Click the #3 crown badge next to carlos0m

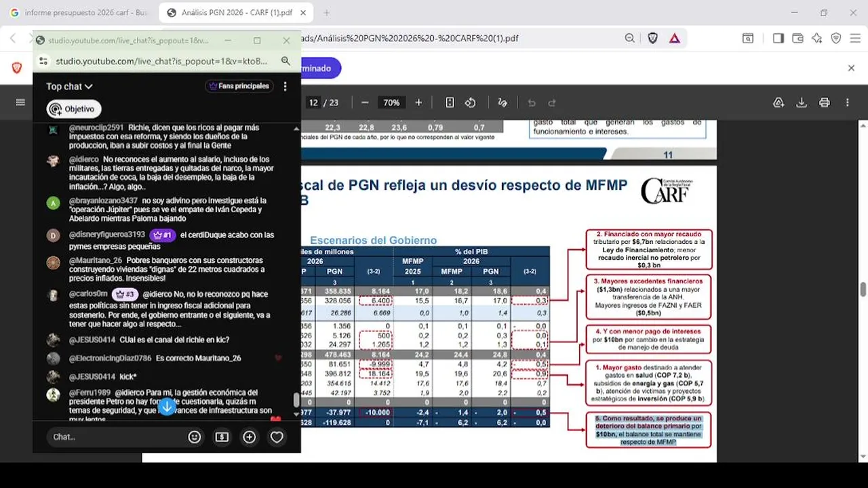point(125,294)
